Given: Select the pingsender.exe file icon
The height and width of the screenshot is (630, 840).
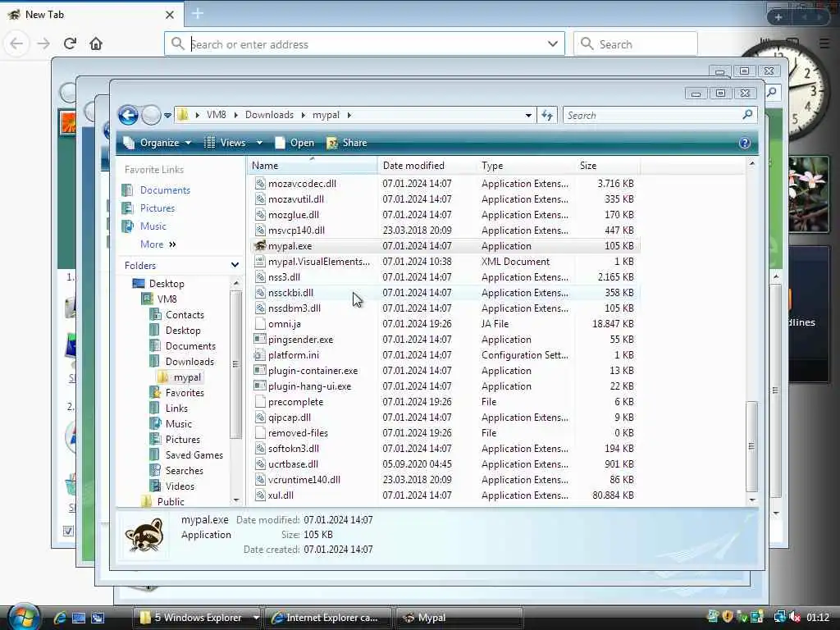Looking at the screenshot, I should click(x=260, y=340).
